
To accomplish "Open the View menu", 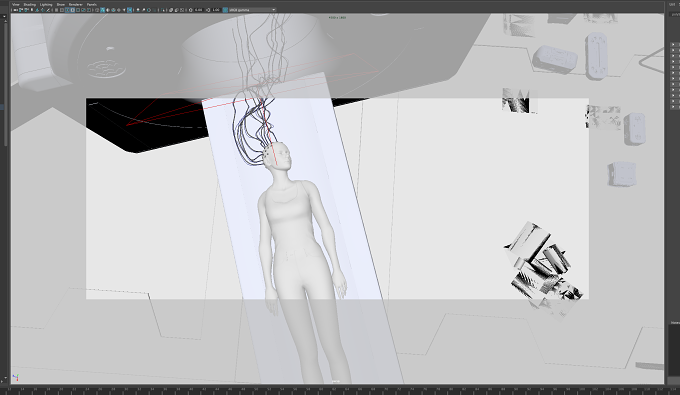I will (x=16, y=4).
